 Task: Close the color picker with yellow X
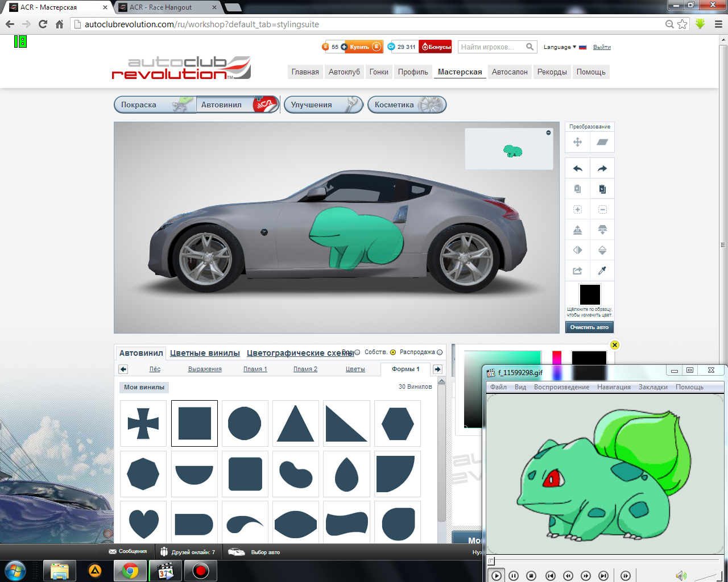point(614,345)
